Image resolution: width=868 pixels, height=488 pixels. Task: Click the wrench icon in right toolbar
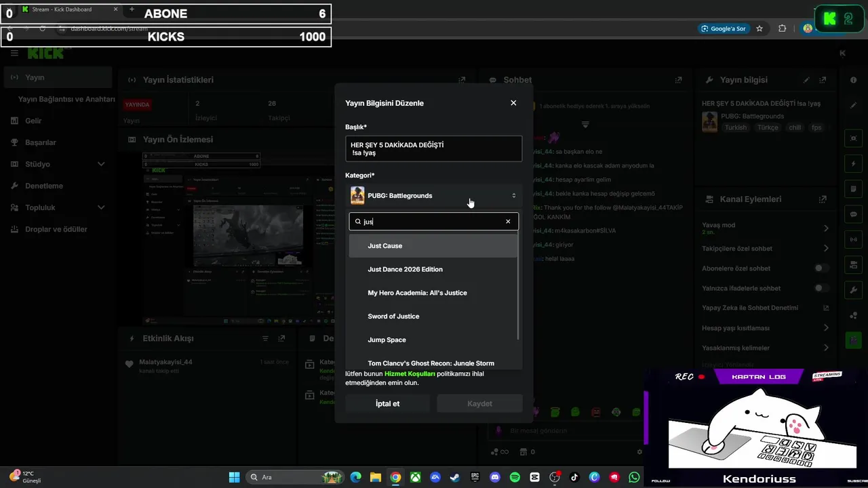853,290
